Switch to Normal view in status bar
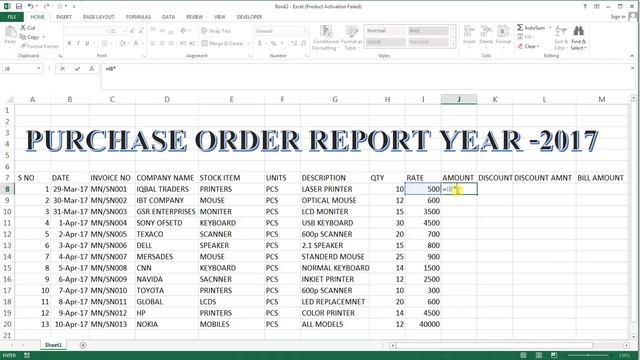Screen dimensions: 640x360 (x=523, y=356)
